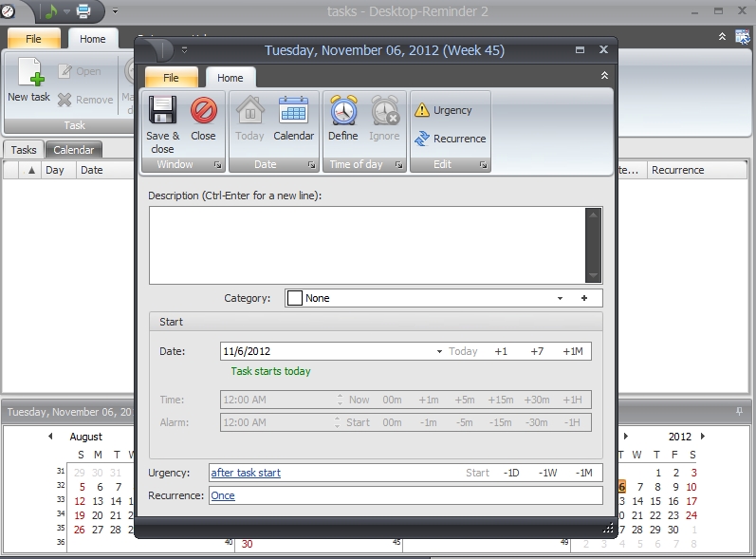756x559 pixels.
Task: Open main quick access toolbar dropdown
Action: pos(115,10)
